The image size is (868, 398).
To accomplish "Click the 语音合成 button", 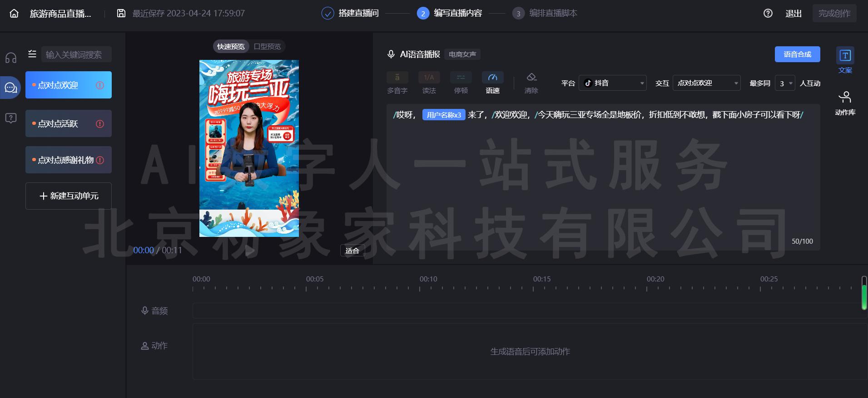I will (797, 54).
